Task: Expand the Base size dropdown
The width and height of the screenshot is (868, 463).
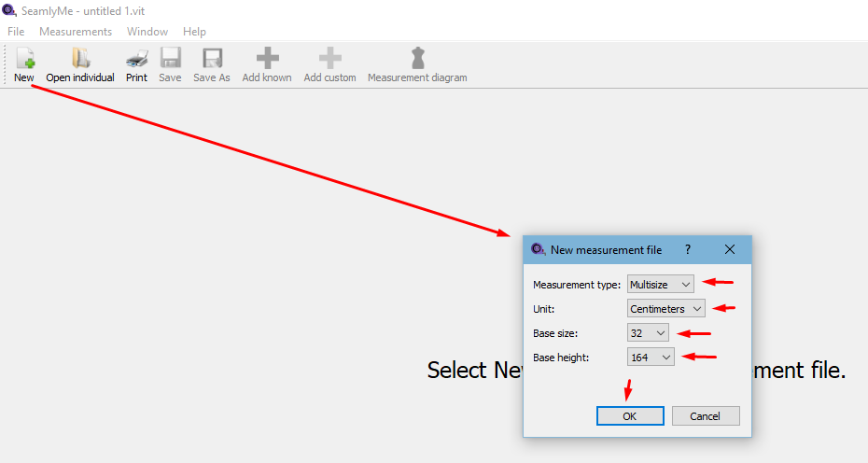Action: point(649,332)
